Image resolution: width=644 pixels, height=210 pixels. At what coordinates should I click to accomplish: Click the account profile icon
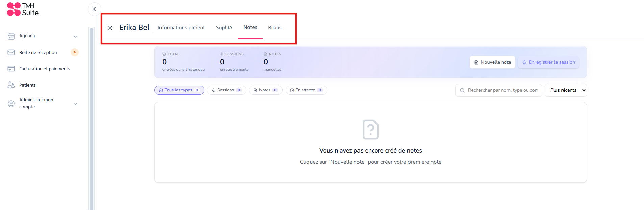11,104
